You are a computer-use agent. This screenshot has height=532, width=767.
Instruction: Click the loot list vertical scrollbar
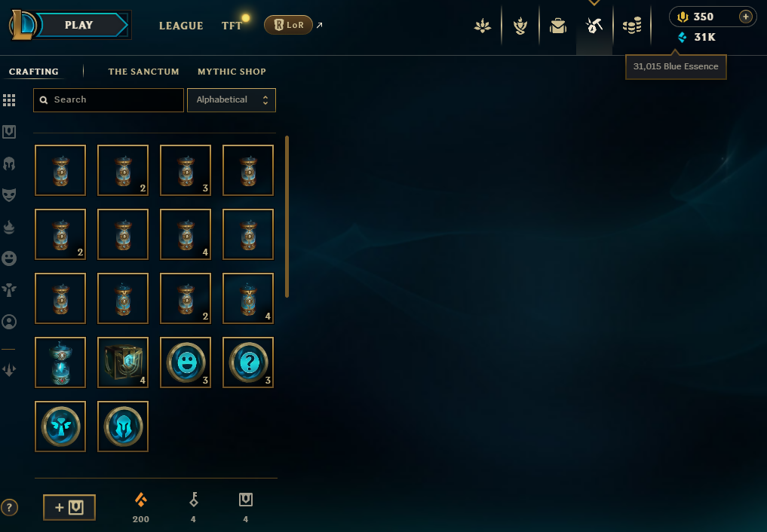pos(287,216)
